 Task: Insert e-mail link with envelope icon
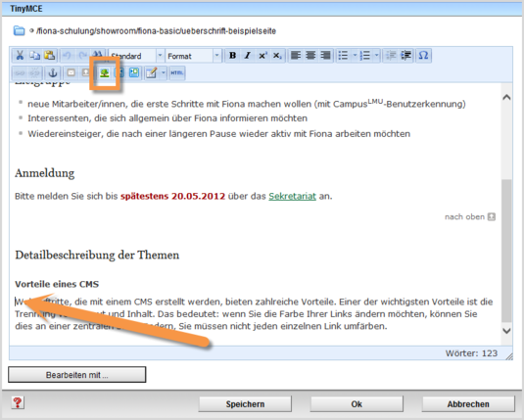(x=71, y=72)
